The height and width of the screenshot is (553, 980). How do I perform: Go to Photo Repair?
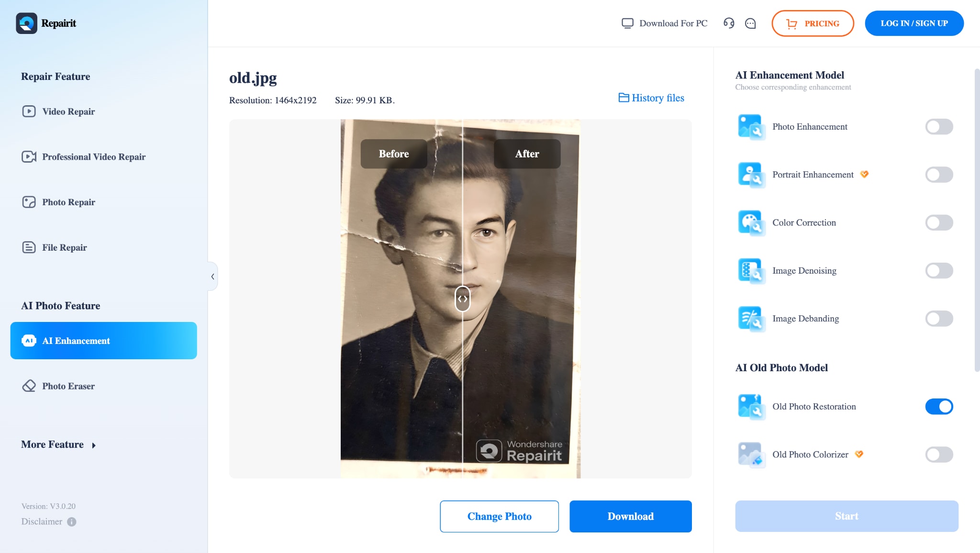[x=103, y=202]
